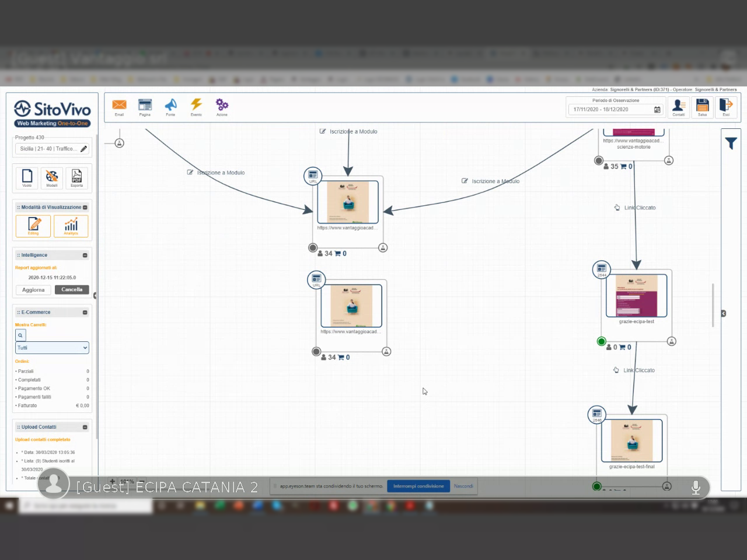Click report timestamp 2020-12-15 11:22:05.0

(x=52, y=278)
